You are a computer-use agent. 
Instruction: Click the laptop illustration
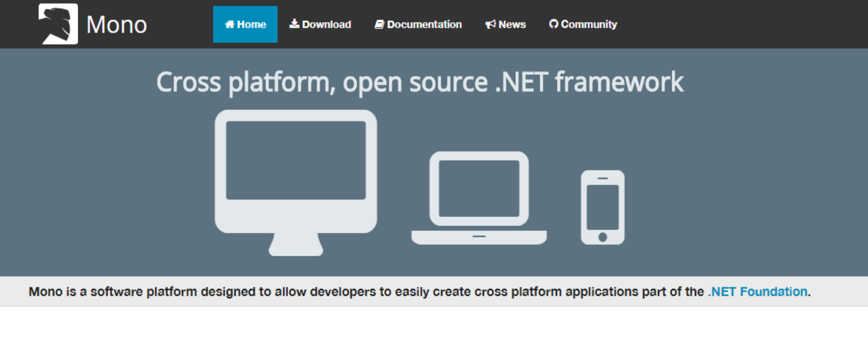tap(479, 198)
